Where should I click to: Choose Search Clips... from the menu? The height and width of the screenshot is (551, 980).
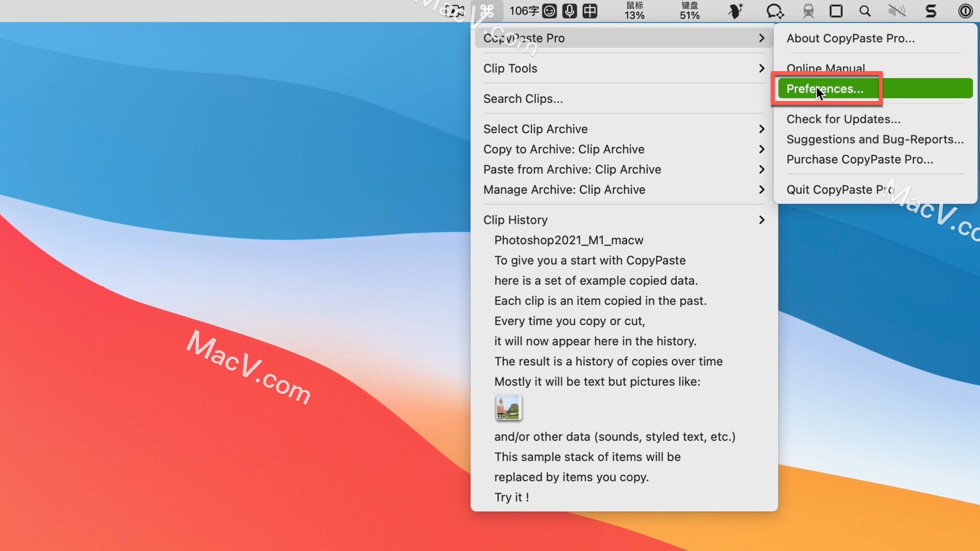[624, 98]
